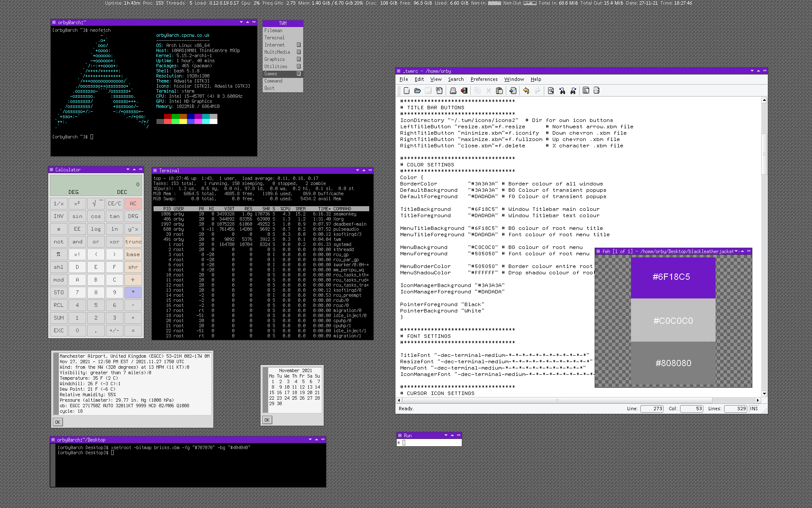
Task: Open the Search menu in editor
Action: click(456, 79)
